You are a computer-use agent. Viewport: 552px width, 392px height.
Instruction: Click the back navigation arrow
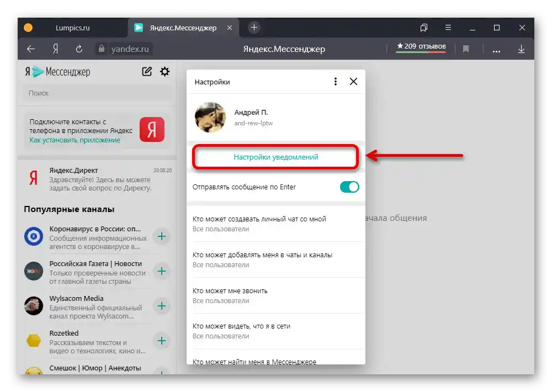click(31, 49)
